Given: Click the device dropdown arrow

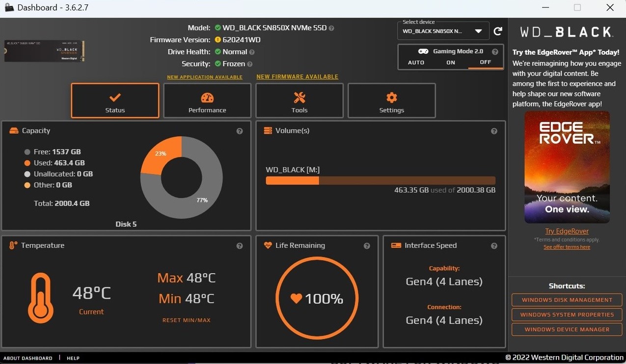Looking at the screenshot, I should (x=478, y=30).
